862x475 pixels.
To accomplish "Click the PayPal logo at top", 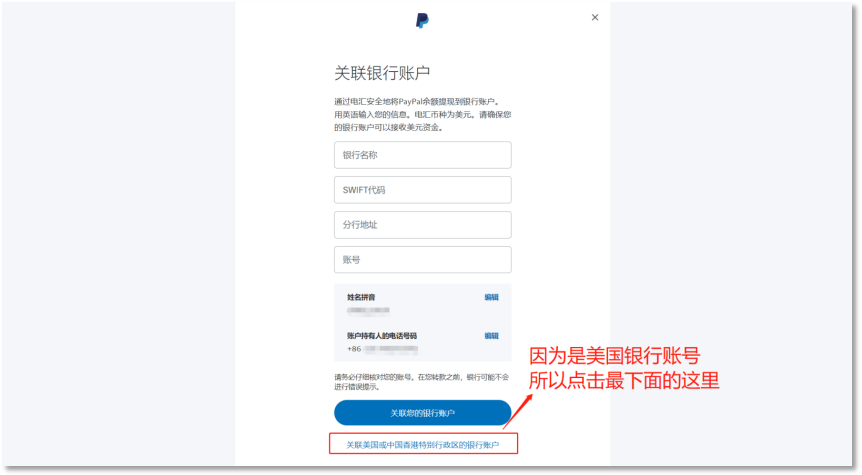I will 422,21.
